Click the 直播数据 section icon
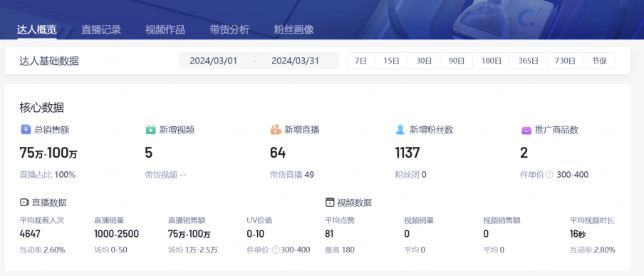 24,203
